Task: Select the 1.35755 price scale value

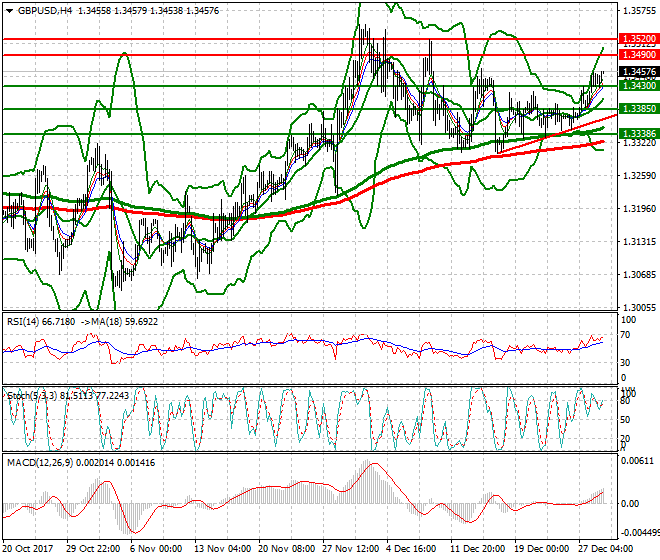Action: click(639, 11)
